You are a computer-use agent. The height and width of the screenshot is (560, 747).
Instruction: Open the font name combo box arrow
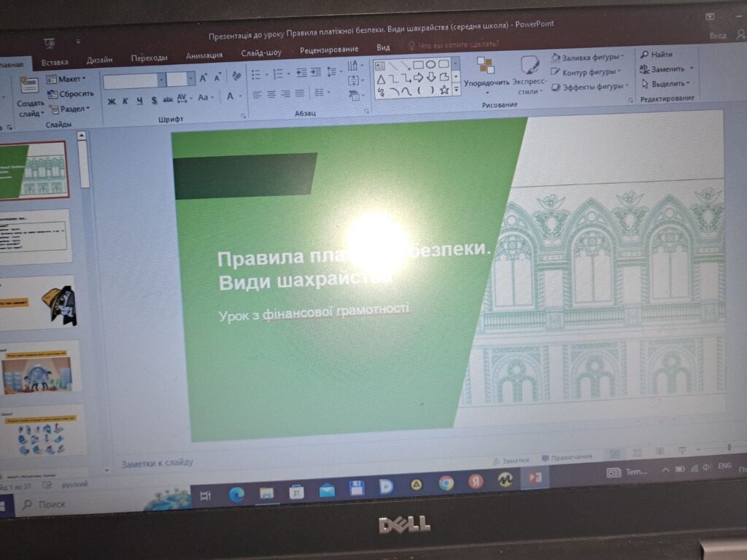[x=162, y=79]
